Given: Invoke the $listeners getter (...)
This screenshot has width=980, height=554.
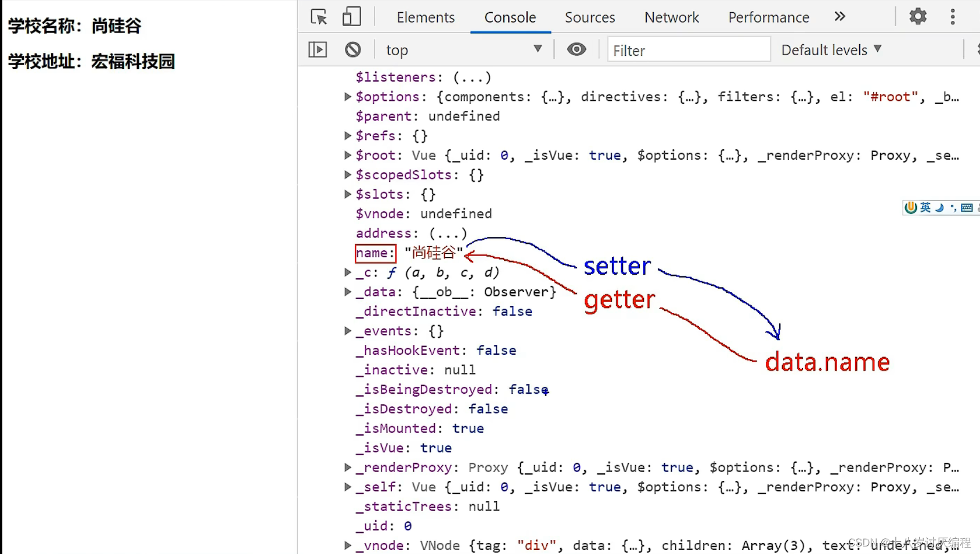Looking at the screenshot, I should pyautogui.click(x=472, y=77).
